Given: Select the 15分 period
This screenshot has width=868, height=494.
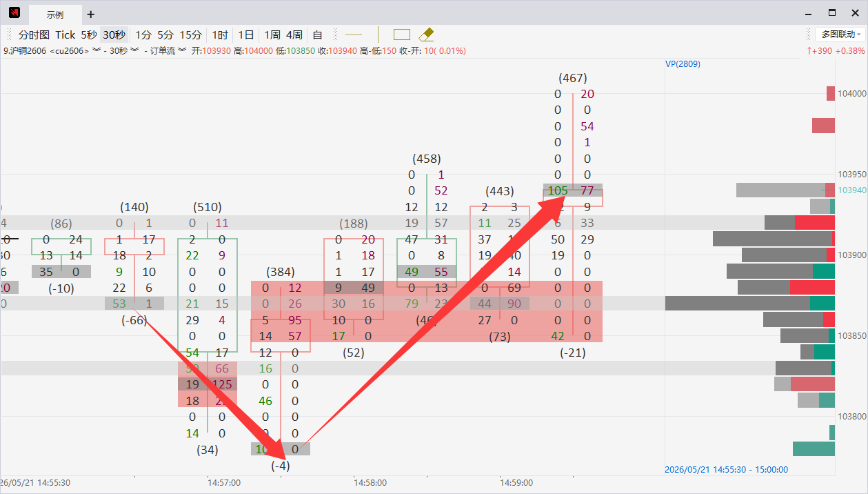Looking at the screenshot, I should [x=191, y=34].
